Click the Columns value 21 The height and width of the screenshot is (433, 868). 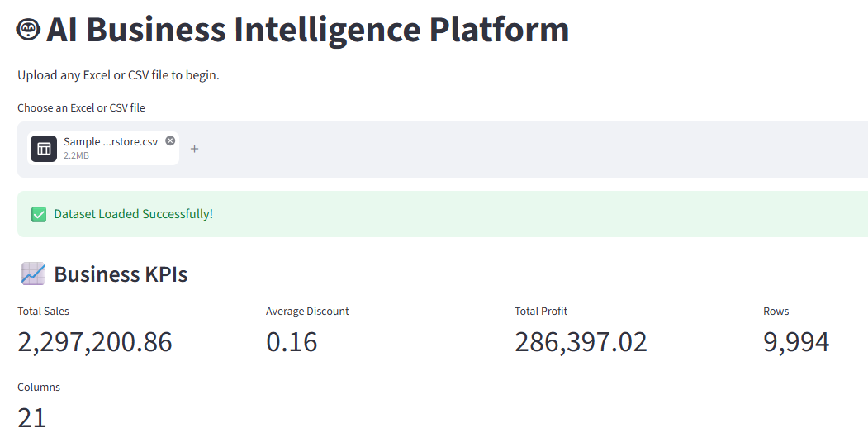[x=31, y=417]
